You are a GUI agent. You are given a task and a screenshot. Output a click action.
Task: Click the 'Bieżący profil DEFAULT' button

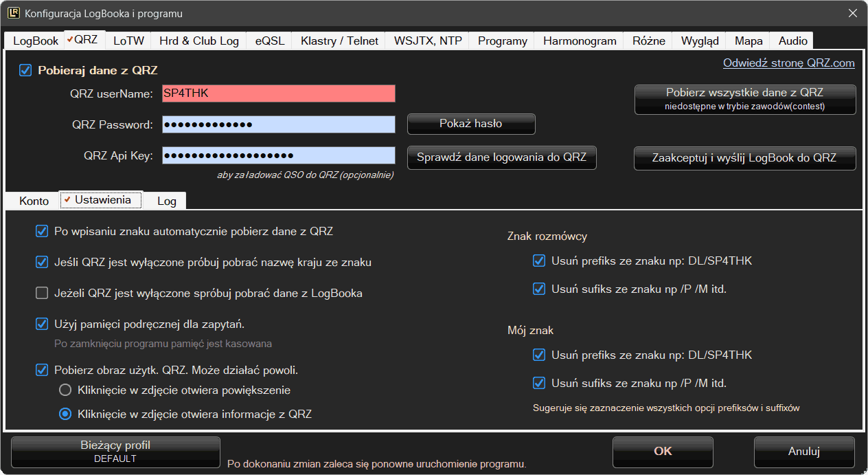coord(115,452)
